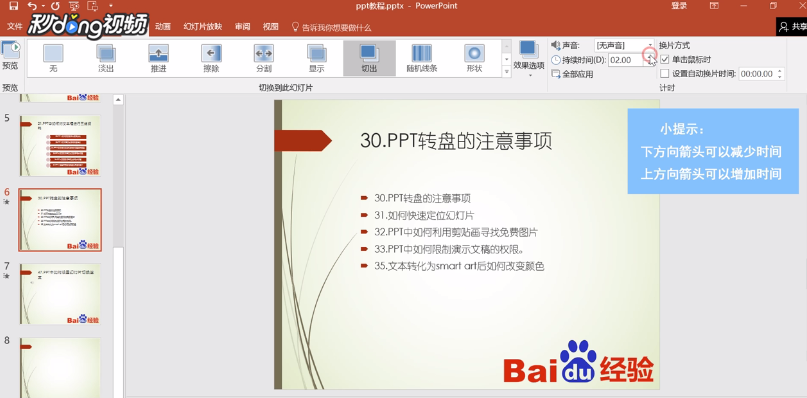Select the 显示 transition
Screen dimensions: 807x398
(x=317, y=58)
